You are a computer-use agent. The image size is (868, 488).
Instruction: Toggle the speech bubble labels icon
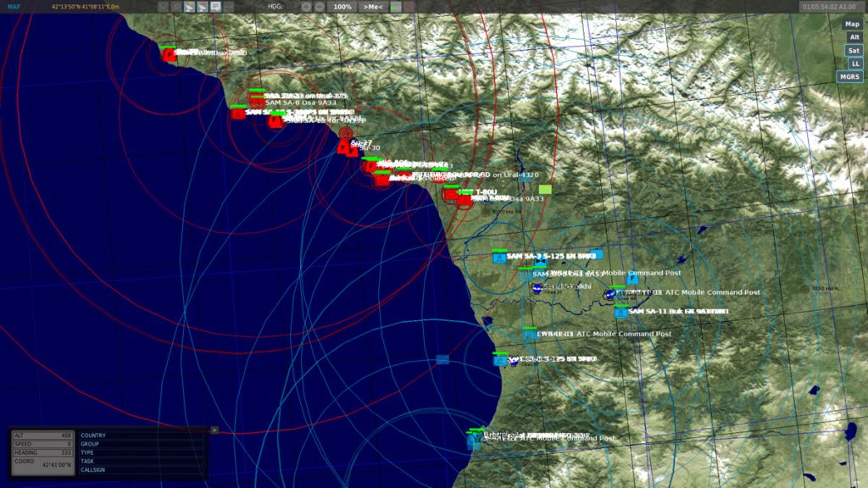point(216,7)
